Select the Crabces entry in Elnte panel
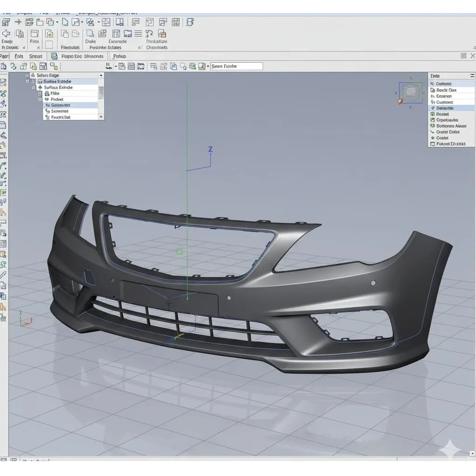The image size is (476, 476). click(x=451, y=84)
